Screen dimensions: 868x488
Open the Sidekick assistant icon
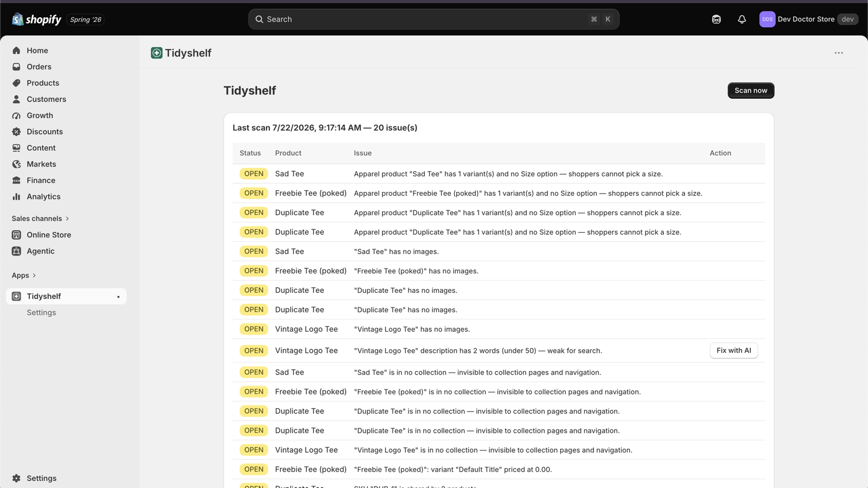click(x=716, y=20)
